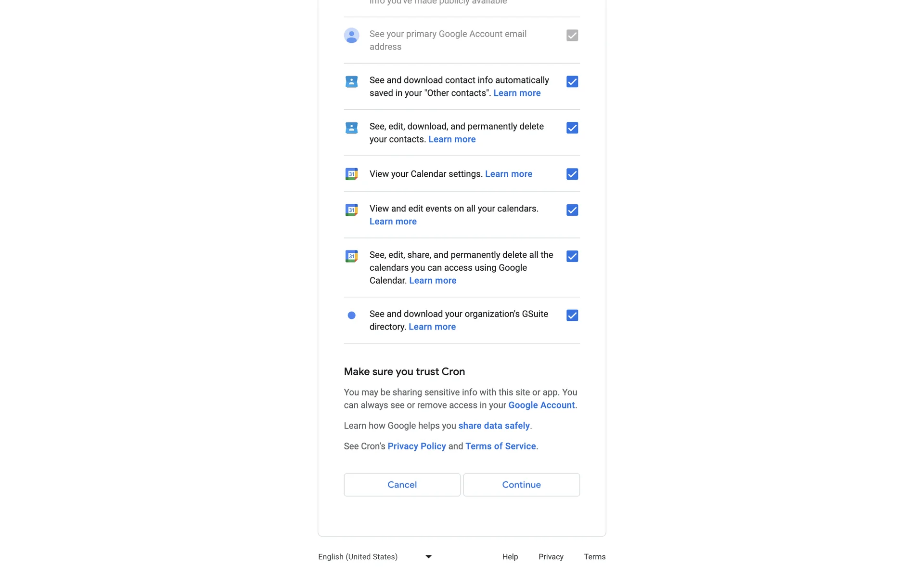Image resolution: width=924 pixels, height=578 pixels.
Task: Click the profile avatar icon for email address
Action: coord(351,35)
